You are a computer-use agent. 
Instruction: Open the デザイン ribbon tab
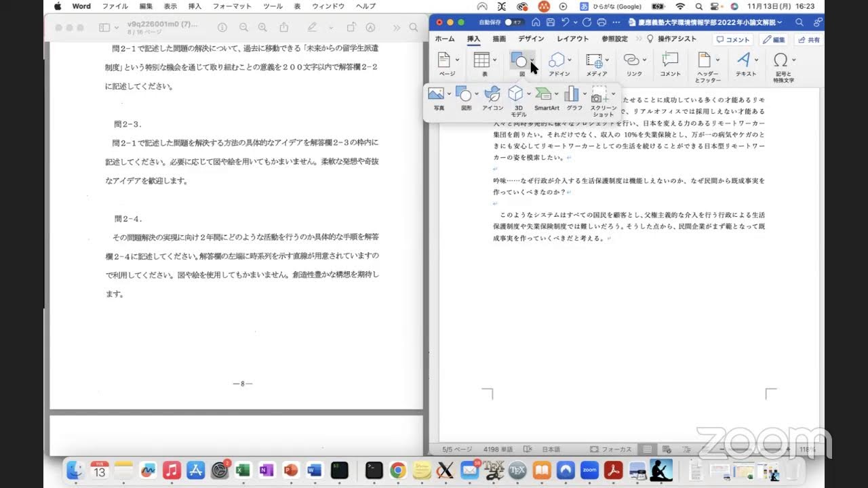tap(531, 39)
